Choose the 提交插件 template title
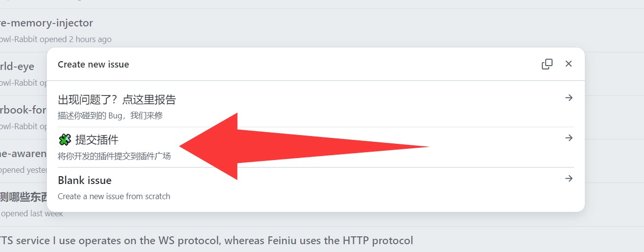 click(x=97, y=140)
